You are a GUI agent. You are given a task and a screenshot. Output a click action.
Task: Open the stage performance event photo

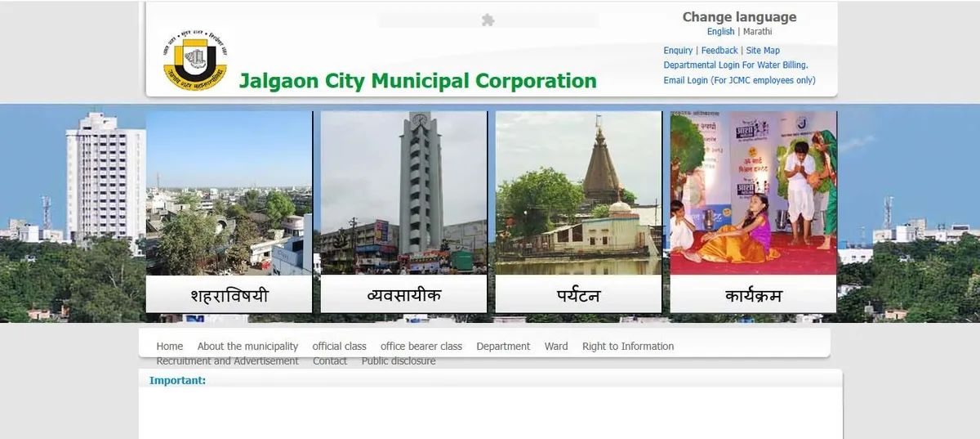coord(753,193)
